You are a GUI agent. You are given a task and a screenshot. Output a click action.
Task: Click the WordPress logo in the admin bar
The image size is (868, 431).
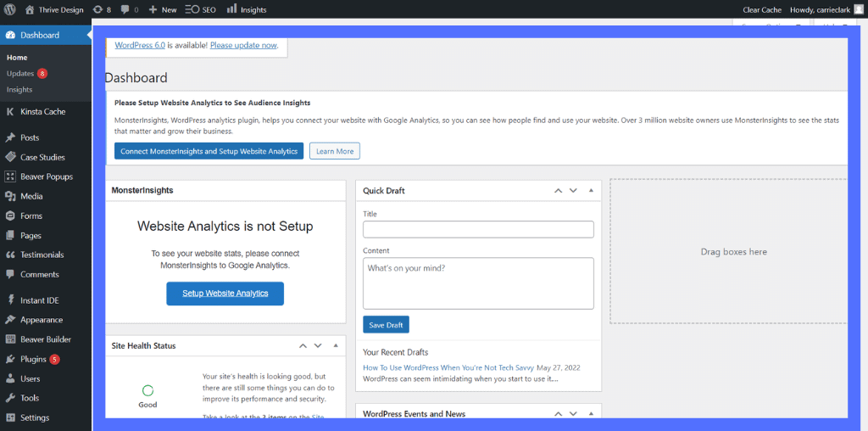point(10,9)
